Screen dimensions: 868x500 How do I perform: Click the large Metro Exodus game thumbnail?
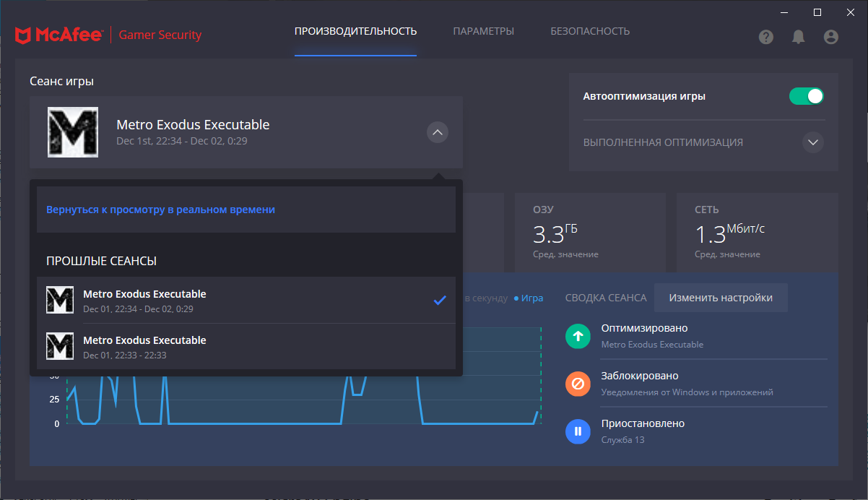(73, 132)
